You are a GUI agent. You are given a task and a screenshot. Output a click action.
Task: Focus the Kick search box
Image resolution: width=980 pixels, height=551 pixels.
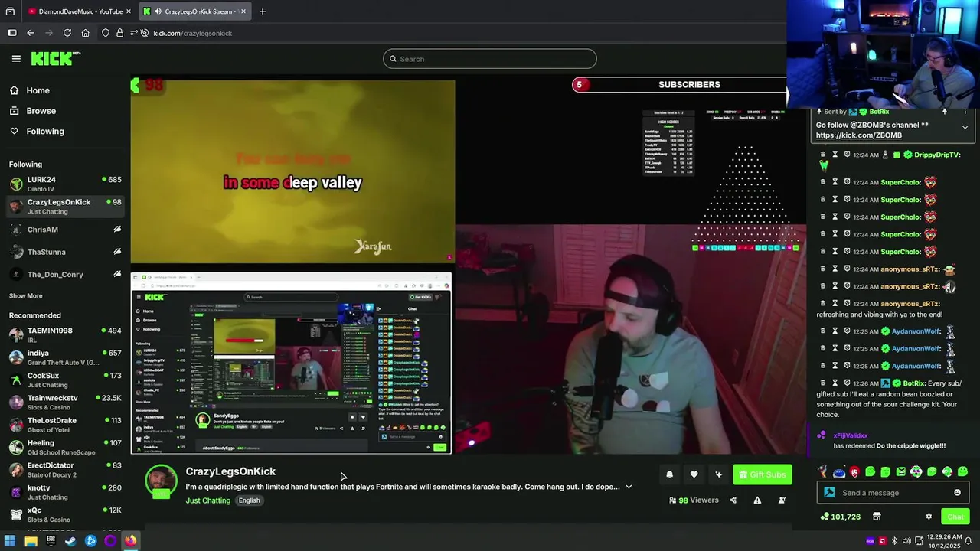coord(490,59)
